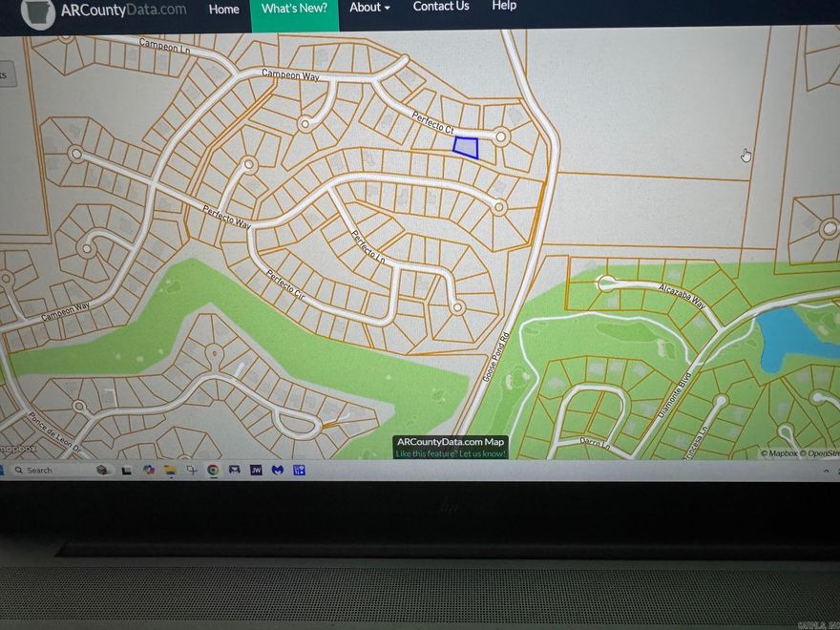Open the Snipping Tool taskbar icon
The image size is (840, 630).
(x=192, y=470)
